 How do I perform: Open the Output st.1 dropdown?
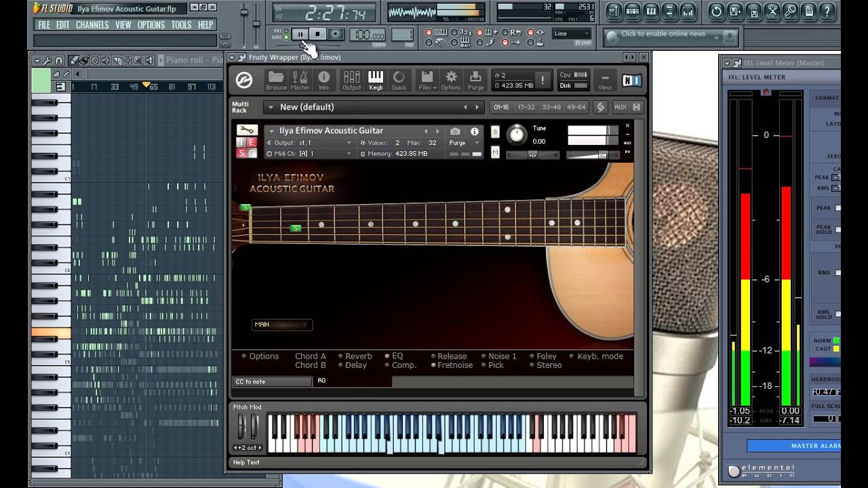[x=309, y=143]
